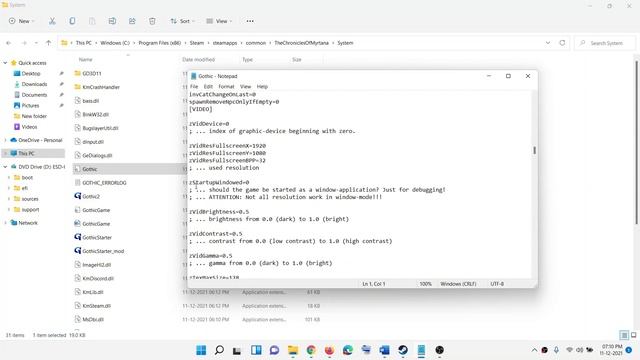Open Widgets from taskbar
Image resolution: width=640 pixels, height=360 pixels.
coord(256,350)
